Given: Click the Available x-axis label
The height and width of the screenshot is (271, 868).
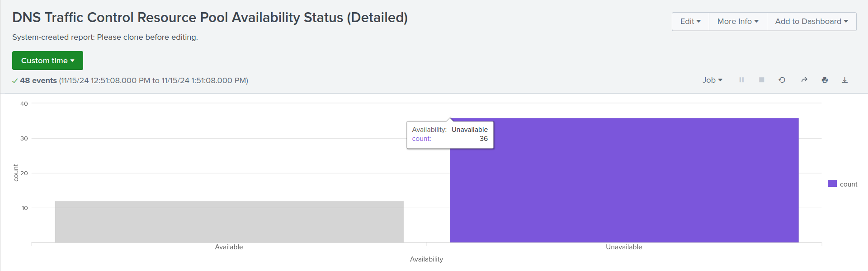Looking at the screenshot, I should (x=229, y=247).
